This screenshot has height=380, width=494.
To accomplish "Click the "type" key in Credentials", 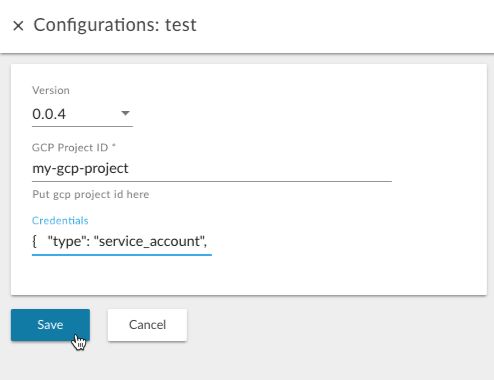I will tap(65, 241).
